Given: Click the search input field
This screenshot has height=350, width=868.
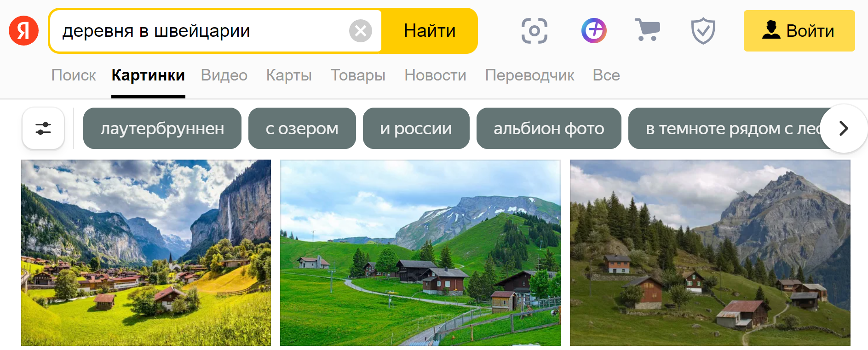Looking at the screenshot, I should [202, 31].
